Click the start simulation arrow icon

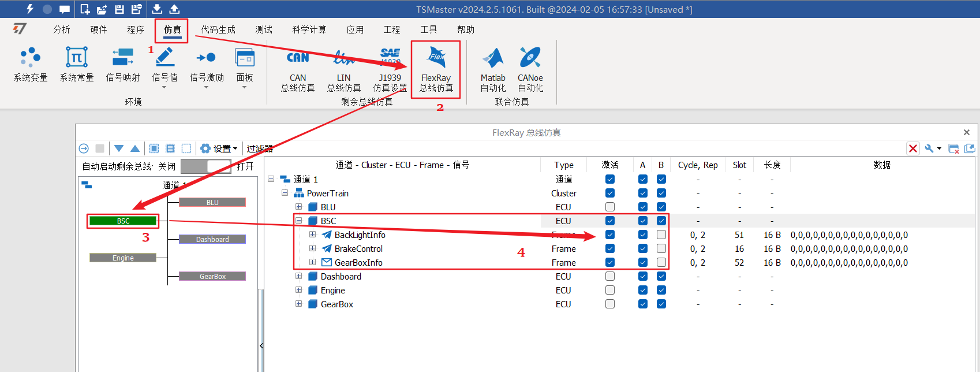point(84,148)
